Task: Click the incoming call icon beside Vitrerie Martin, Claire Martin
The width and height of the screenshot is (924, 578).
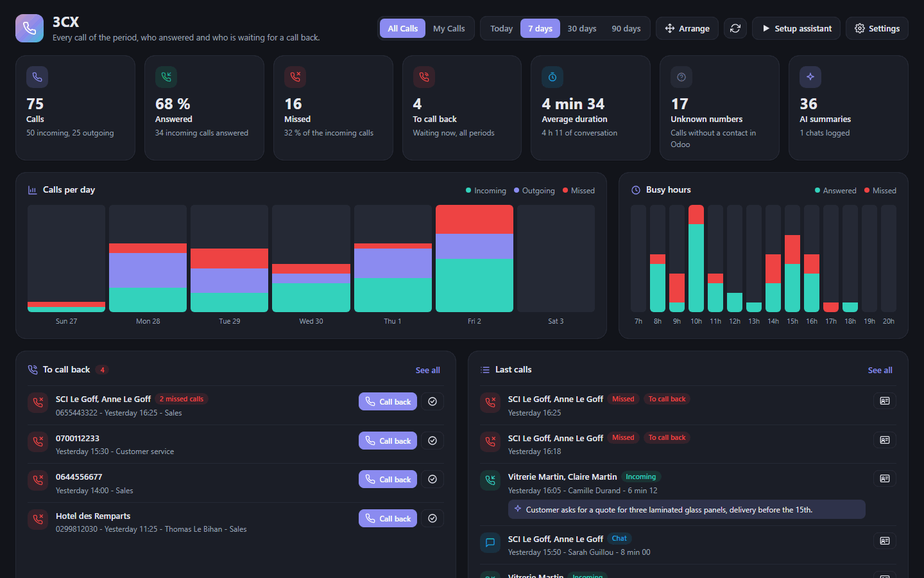Action: [x=490, y=480]
